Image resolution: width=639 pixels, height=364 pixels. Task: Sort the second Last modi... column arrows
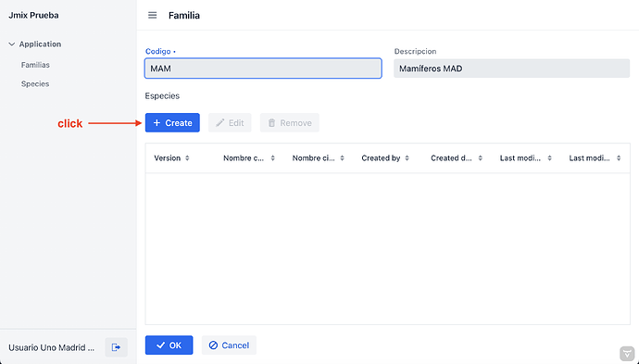coord(619,158)
